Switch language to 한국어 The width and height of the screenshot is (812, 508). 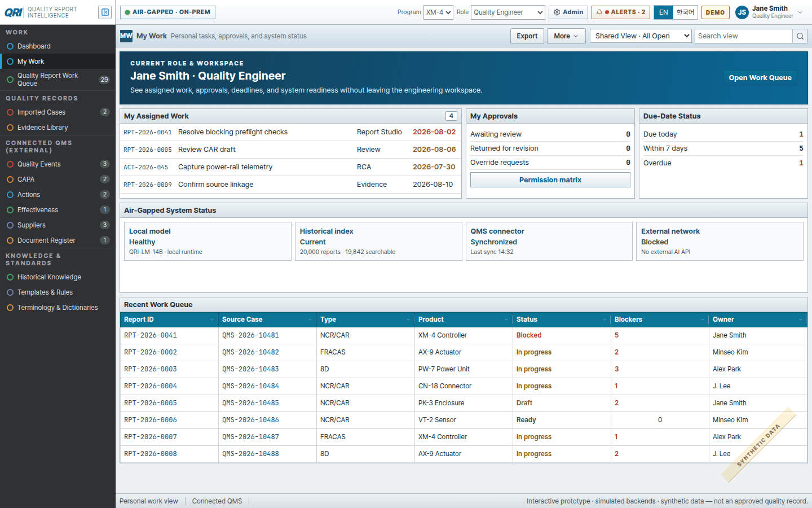pos(686,12)
